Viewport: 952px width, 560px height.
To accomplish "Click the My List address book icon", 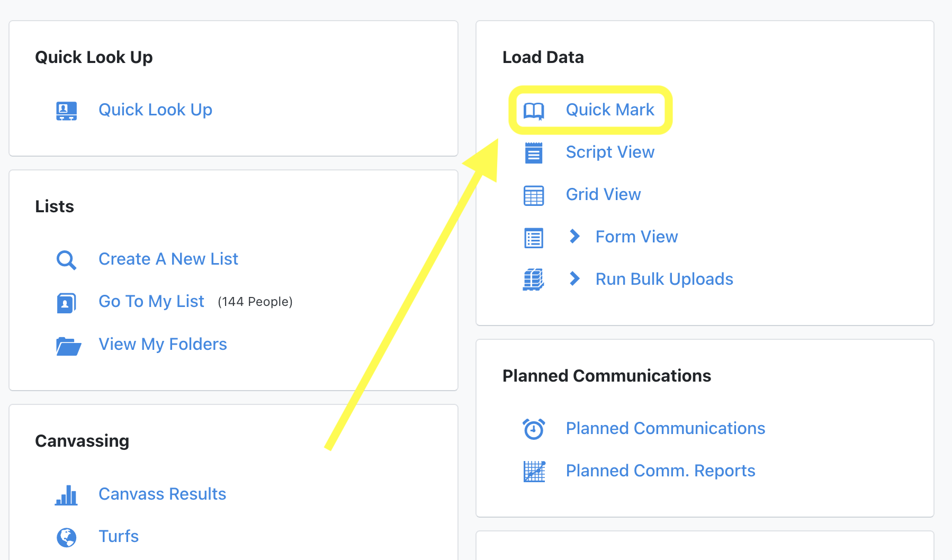I will (66, 303).
